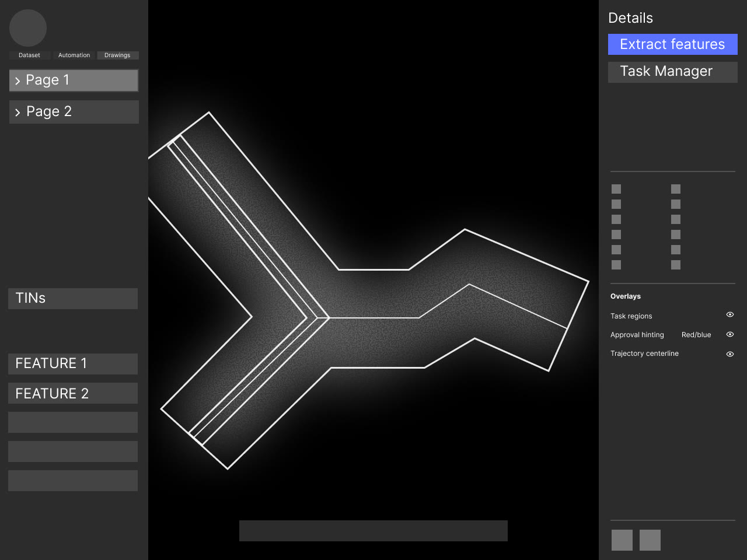This screenshot has width=747, height=560.
Task: Click the Details panel title
Action: pos(630,18)
